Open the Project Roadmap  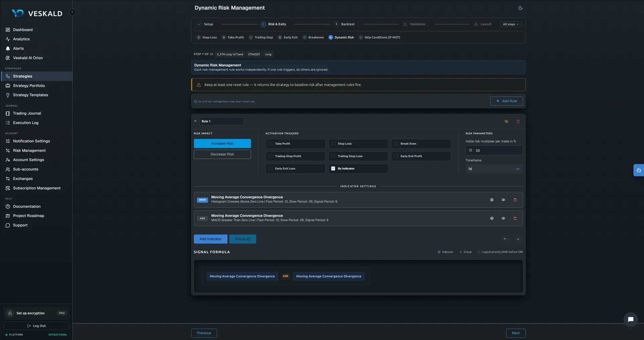click(36, 216)
